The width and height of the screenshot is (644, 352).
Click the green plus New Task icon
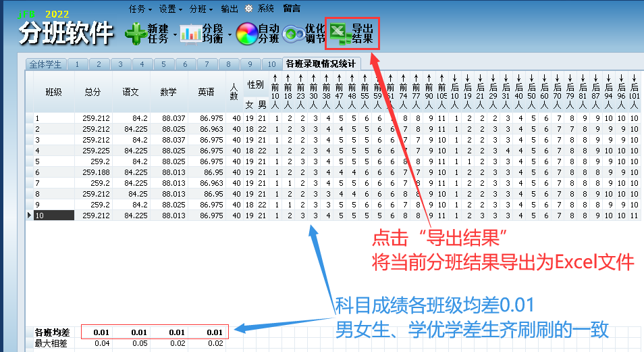136,34
